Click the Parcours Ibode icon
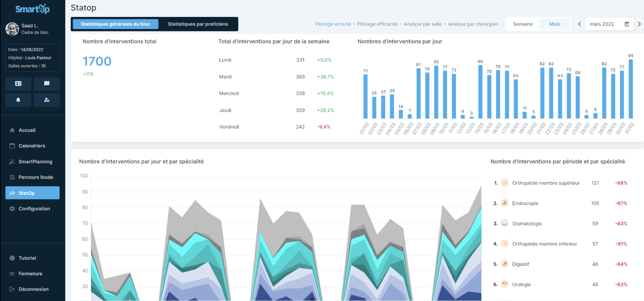This screenshot has width=644, height=301. tap(12, 177)
